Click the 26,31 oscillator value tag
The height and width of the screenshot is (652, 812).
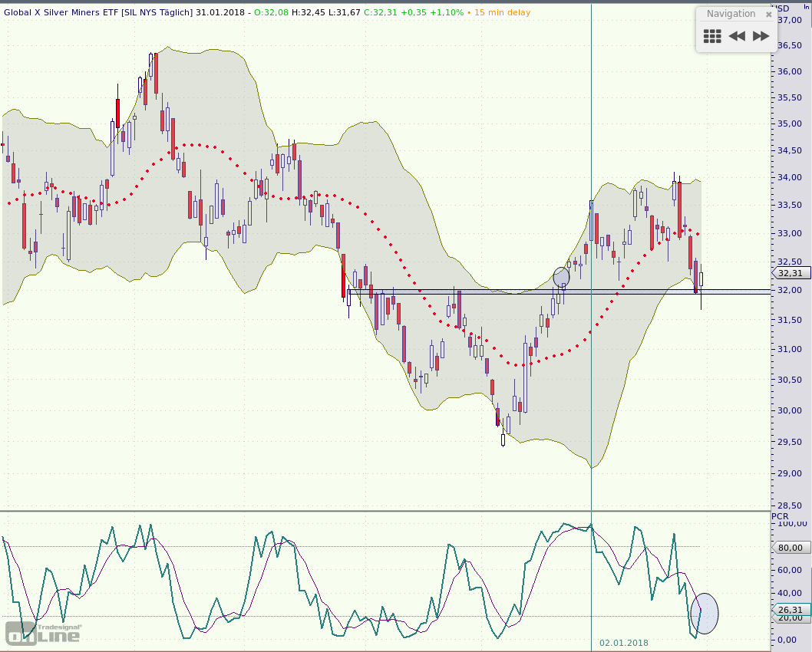click(791, 610)
